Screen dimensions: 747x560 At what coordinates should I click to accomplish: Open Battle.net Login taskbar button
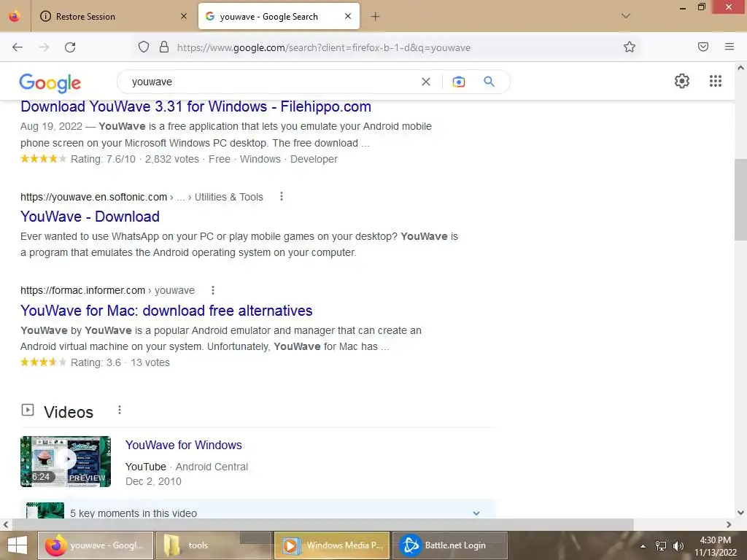coord(449,545)
